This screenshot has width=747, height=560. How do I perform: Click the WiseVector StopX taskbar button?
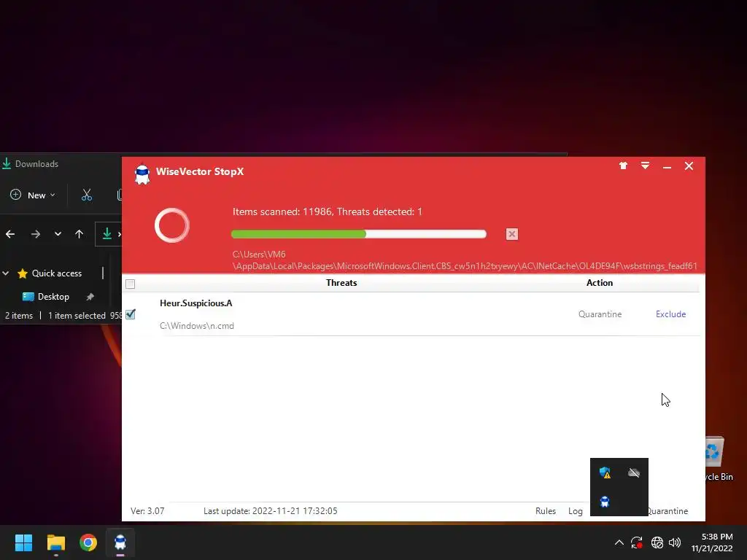[x=120, y=542]
